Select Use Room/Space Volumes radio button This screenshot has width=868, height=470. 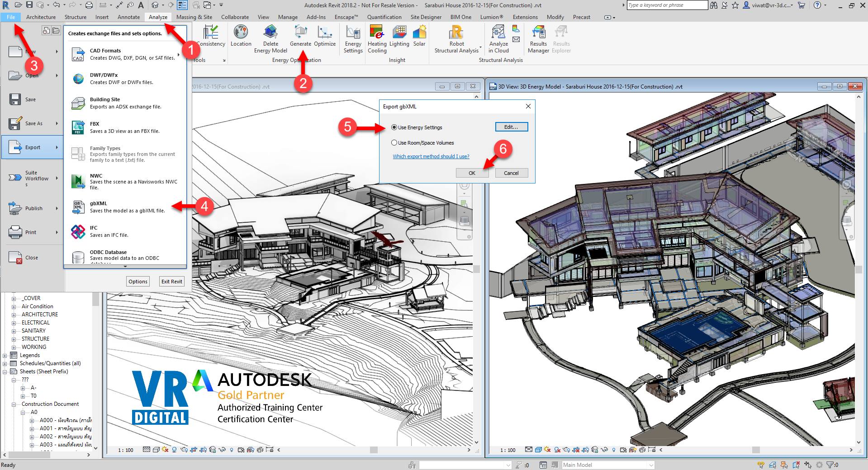tap(394, 143)
